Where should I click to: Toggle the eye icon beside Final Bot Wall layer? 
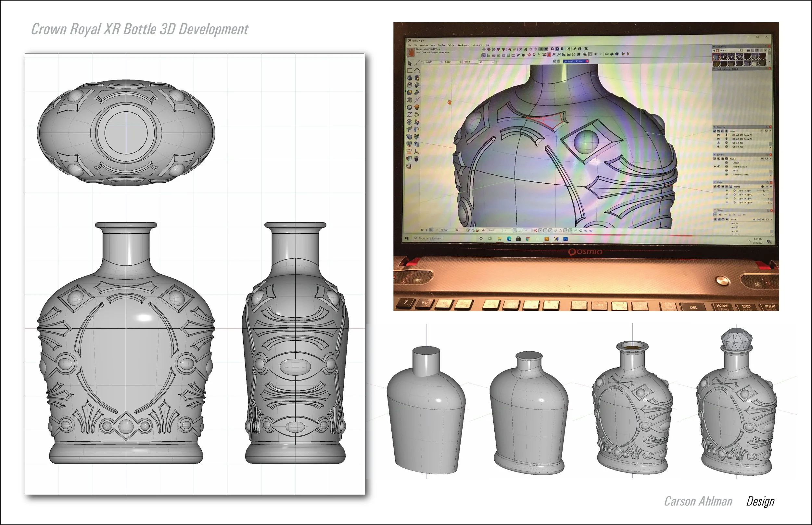click(x=719, y=167)
